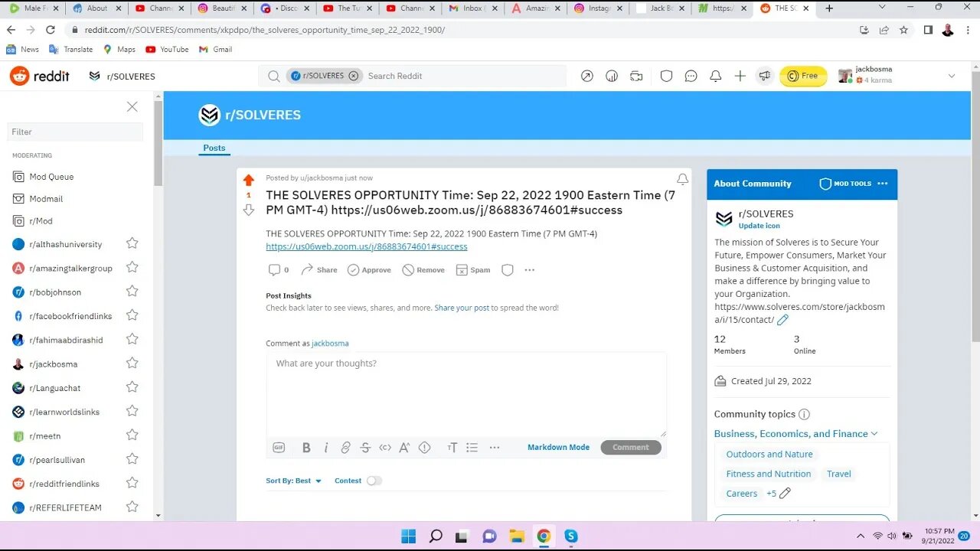Image resolution: width=980 pixels, height=551 pixels.
Task: Click the sidebar Filter field
Action: pos(75,132)
